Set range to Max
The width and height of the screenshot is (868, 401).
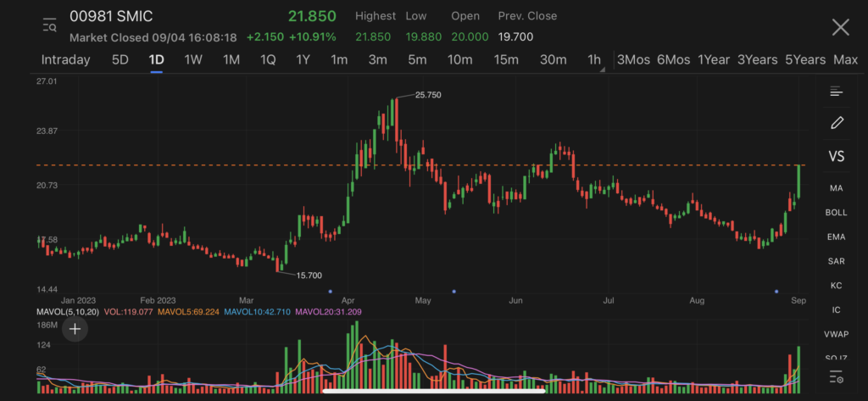pyautogui.click(x=845, y=60)
